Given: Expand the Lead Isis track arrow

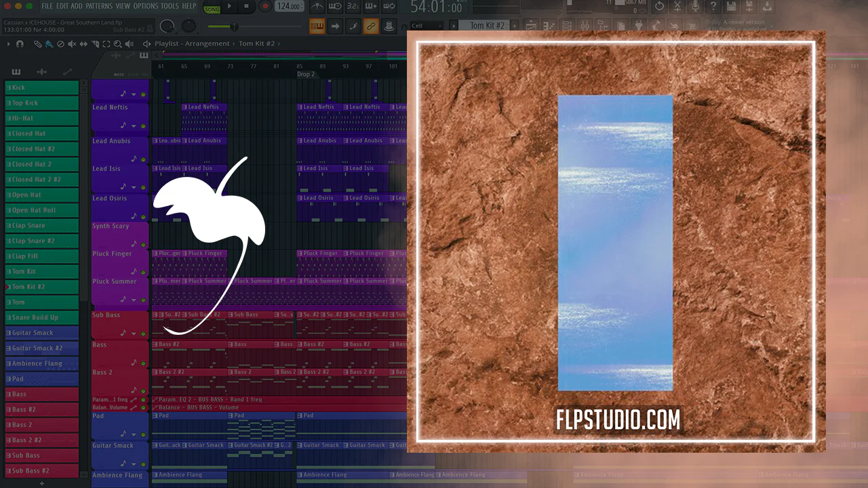Looking at the screenshot, I should pos(134,186).
